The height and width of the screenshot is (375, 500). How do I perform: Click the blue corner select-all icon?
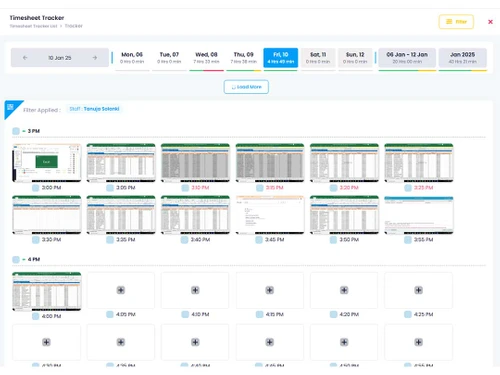point(10,107)
